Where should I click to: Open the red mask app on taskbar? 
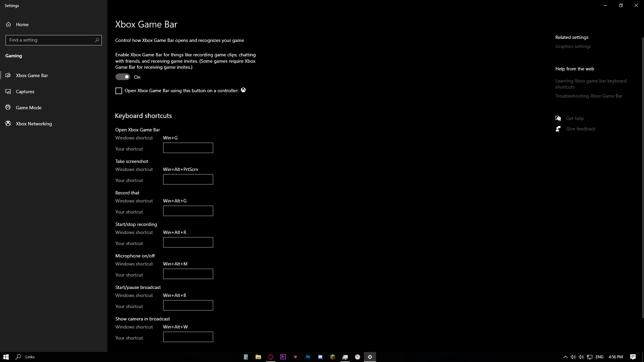(x=296, y=357)
